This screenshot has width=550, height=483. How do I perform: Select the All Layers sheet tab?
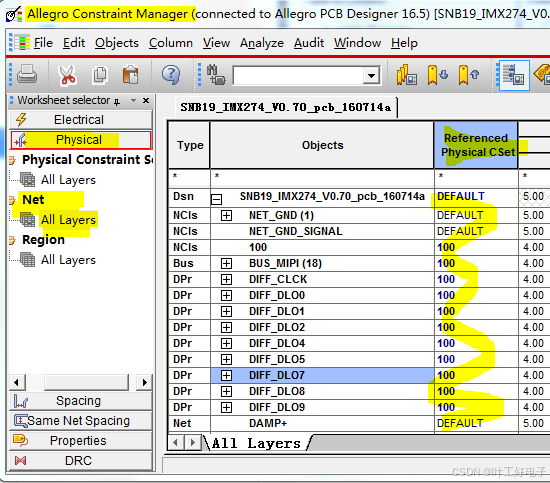coord(257,443)
